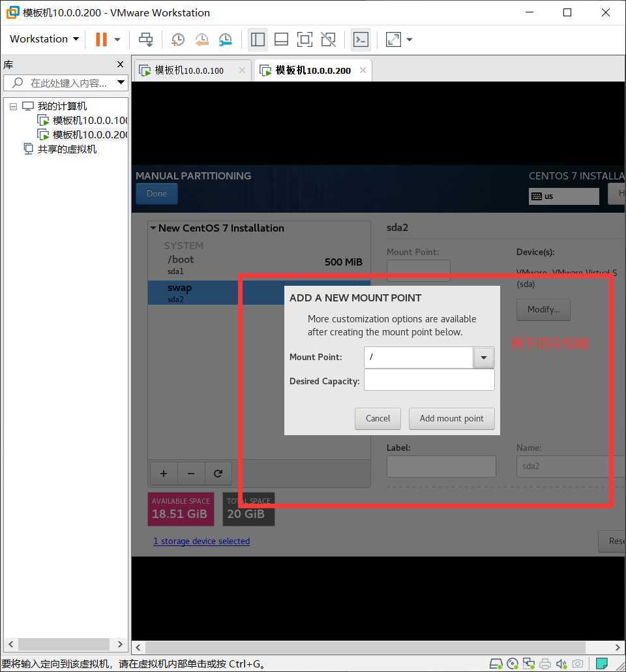The height and width of the screenshot is (672, 626).
Task: Click the library search field
Action: tap(65, 83)
